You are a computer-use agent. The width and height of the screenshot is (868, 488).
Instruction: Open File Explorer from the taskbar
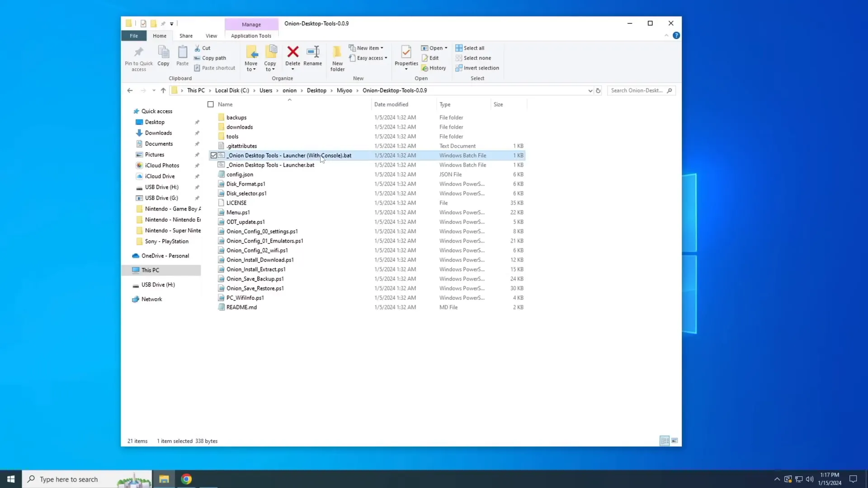tap(164, 479)
